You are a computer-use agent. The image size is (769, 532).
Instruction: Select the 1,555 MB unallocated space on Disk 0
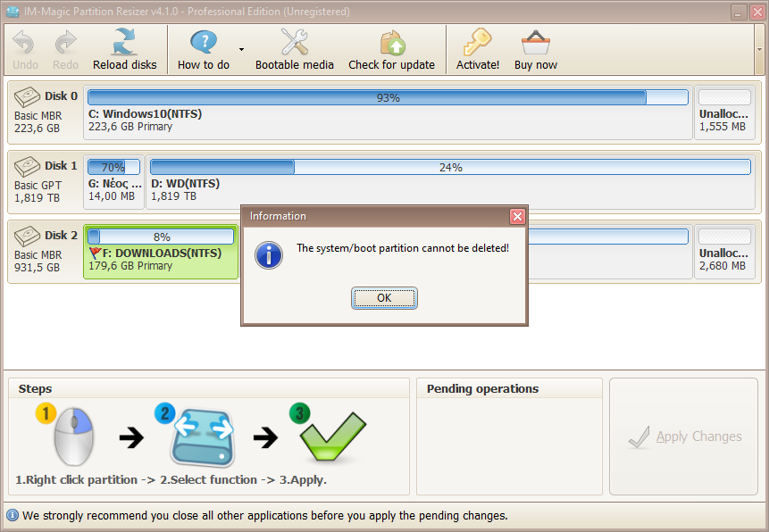click(x=724, y=112)
